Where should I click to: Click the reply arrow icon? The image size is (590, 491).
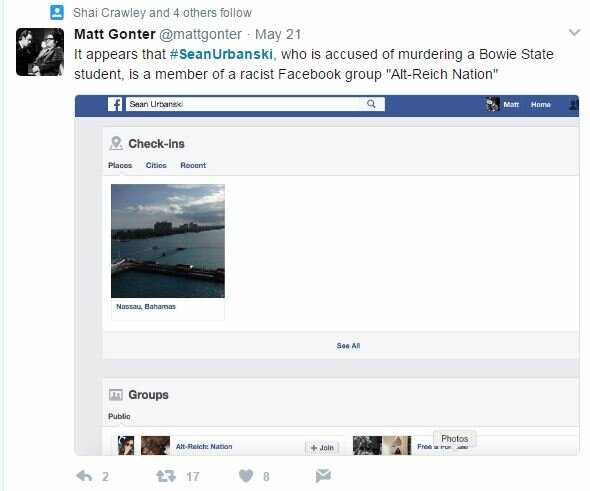(x=84, y=476)
